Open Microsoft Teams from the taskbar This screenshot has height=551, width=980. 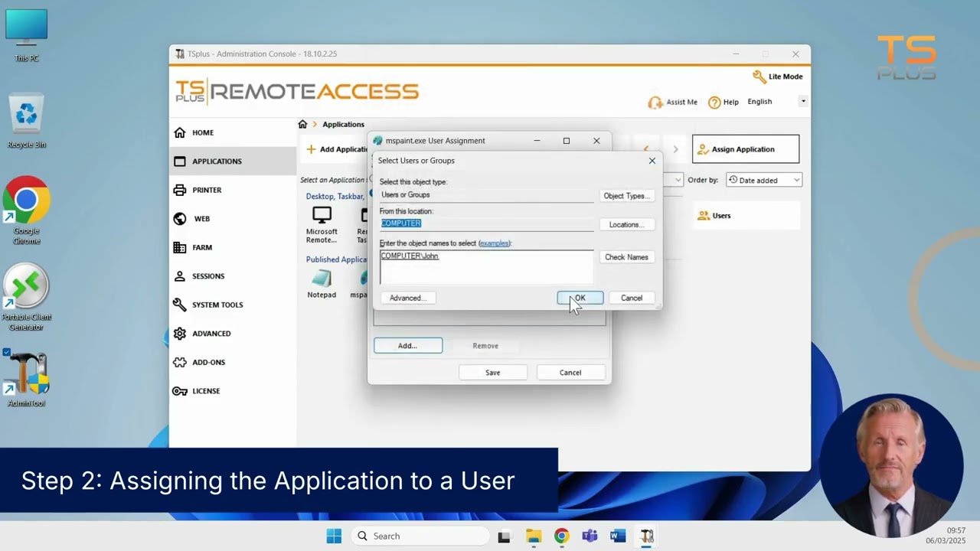(x=590, y=536)
